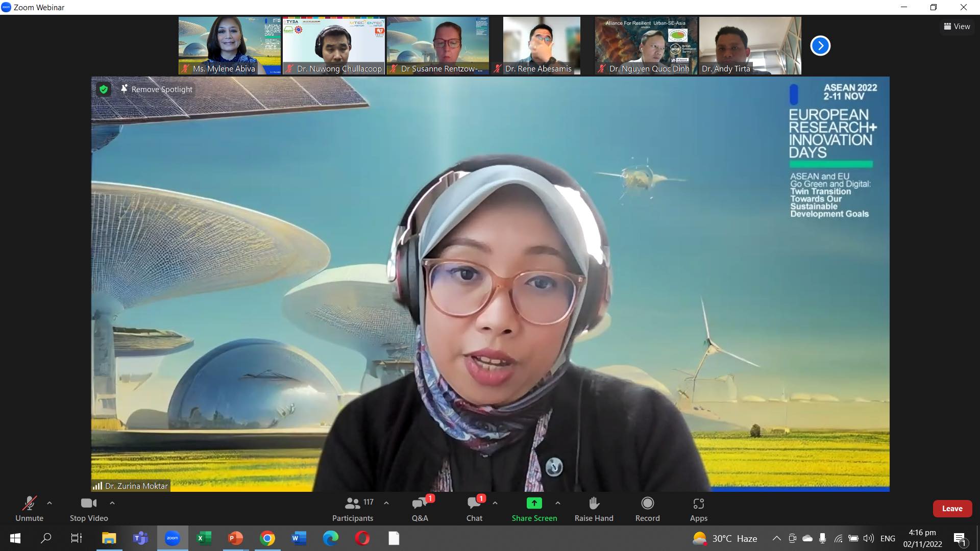This screenshot has height=551, width=980.
Task: Open notification center icon
Action: pos(960,538)
